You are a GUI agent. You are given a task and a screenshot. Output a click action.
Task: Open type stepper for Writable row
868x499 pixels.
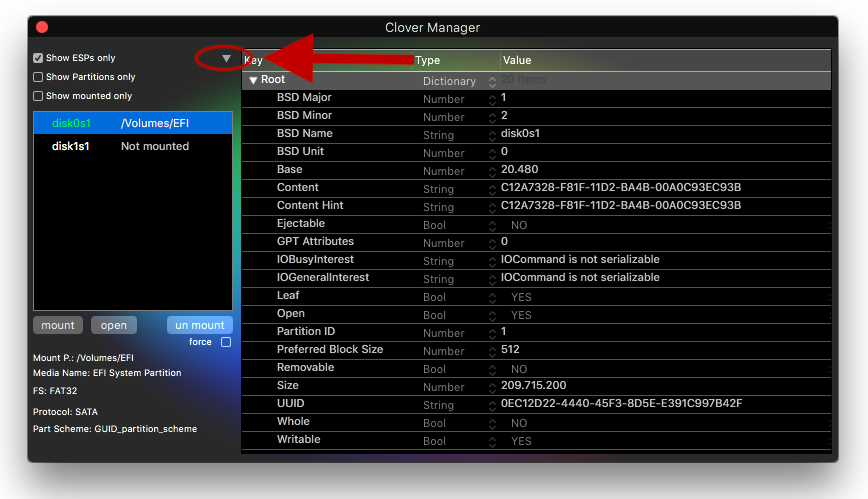pos(492,441)
